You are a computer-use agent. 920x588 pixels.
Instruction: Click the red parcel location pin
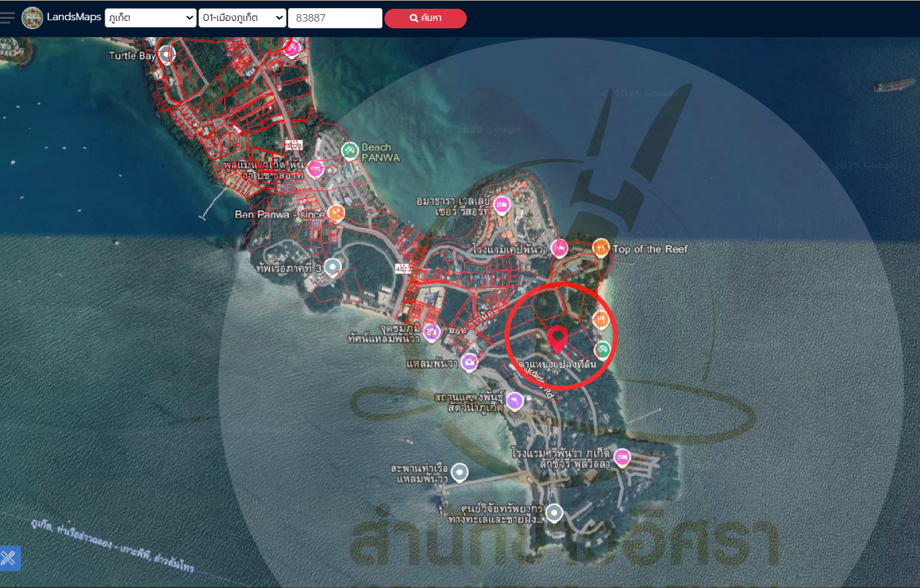click(557, 339)
